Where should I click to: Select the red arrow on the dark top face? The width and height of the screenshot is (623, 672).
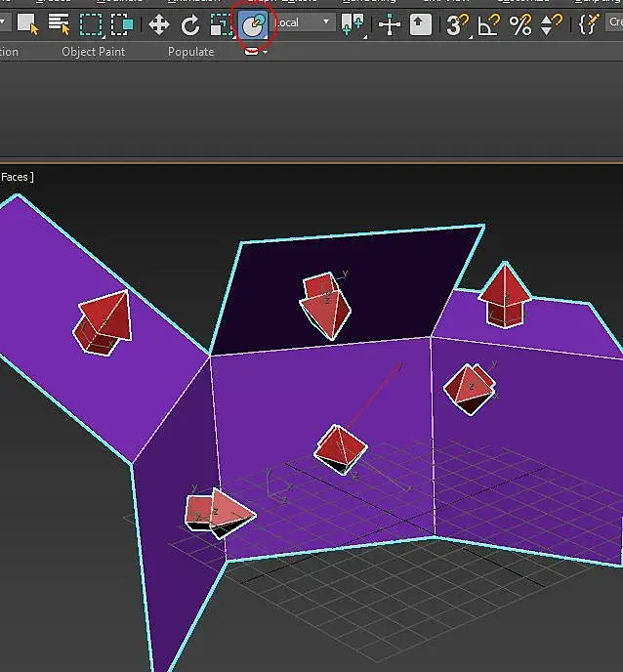[325, 306]
